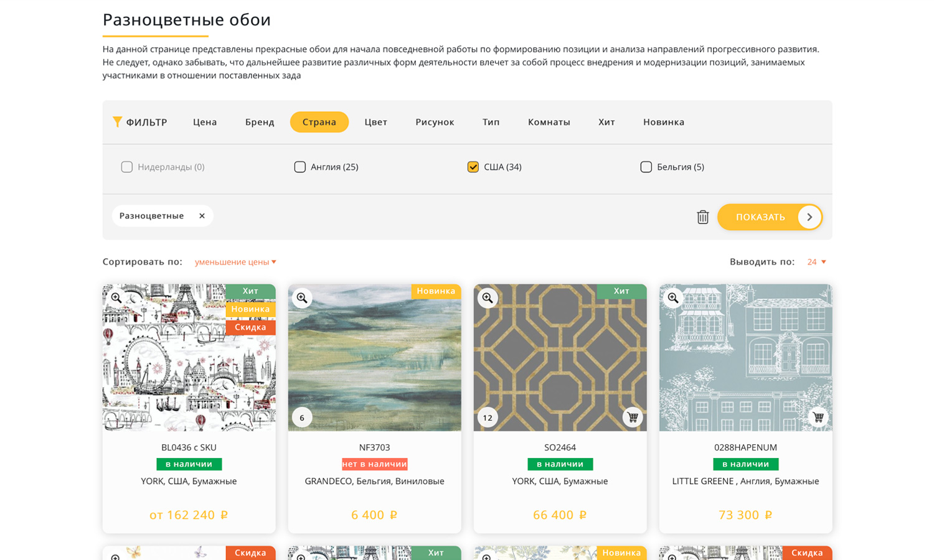Viewport: 934px width, 560px height.
Task: Click zoom magnifier on SO2464 wallpaper
Action: 488,298
